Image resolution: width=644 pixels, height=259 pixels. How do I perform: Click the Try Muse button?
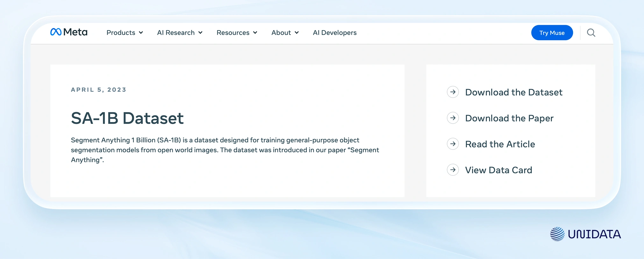[x=552, y=33]
